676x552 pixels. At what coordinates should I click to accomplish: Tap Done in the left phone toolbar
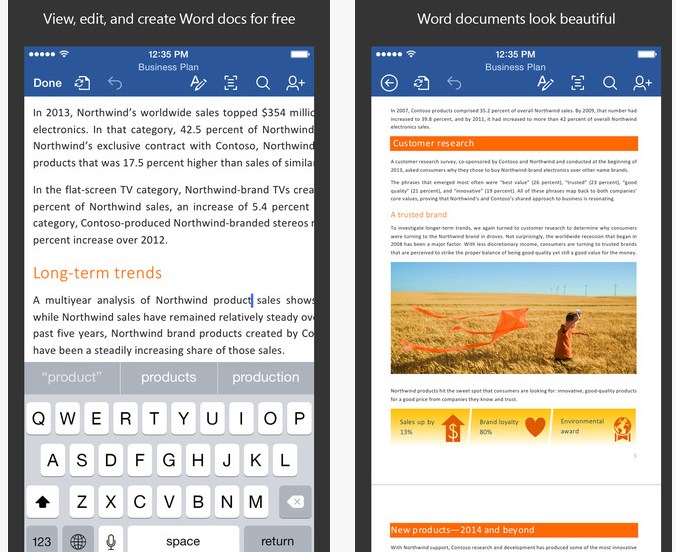(x=47, y=83)
